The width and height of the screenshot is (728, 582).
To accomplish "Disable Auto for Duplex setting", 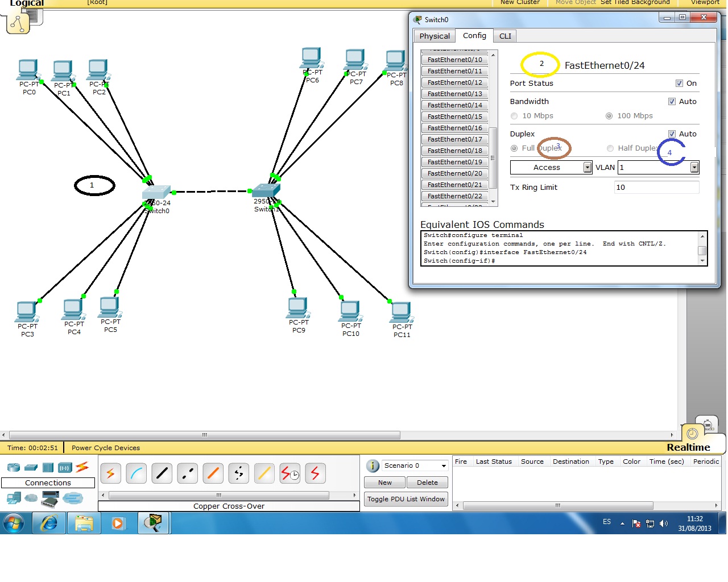I will [x=672, y=134].
